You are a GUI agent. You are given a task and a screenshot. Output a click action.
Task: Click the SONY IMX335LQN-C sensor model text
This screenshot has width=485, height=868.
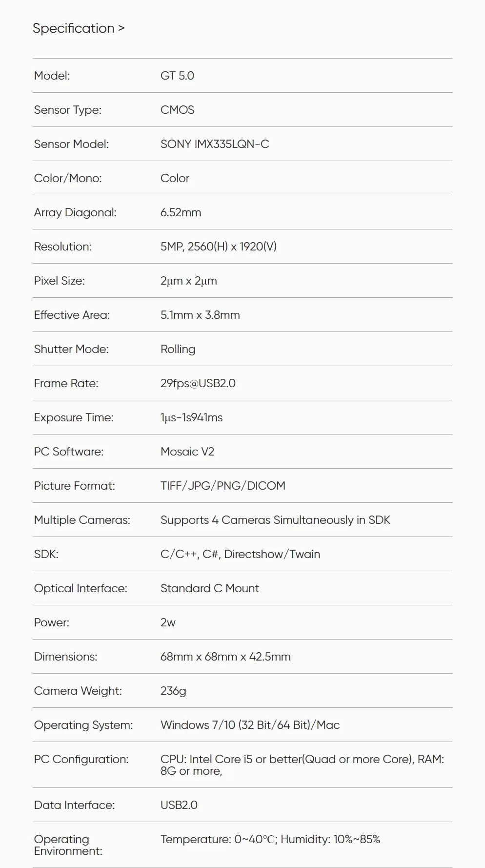click(x=215, y=144)
